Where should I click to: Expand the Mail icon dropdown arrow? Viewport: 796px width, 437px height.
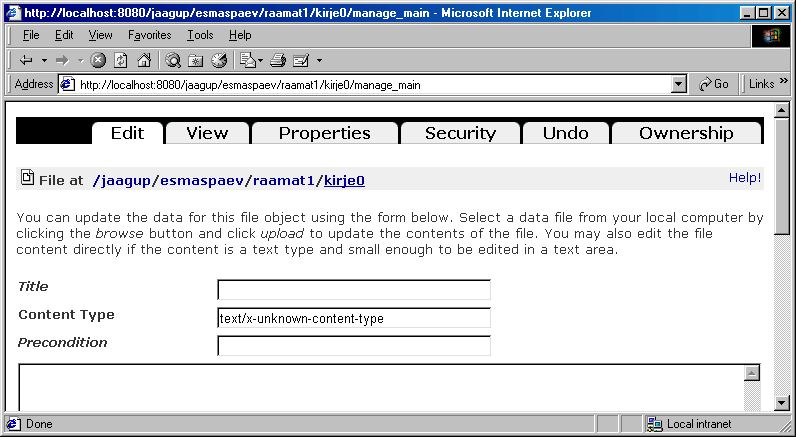click(x=260, y=61)
